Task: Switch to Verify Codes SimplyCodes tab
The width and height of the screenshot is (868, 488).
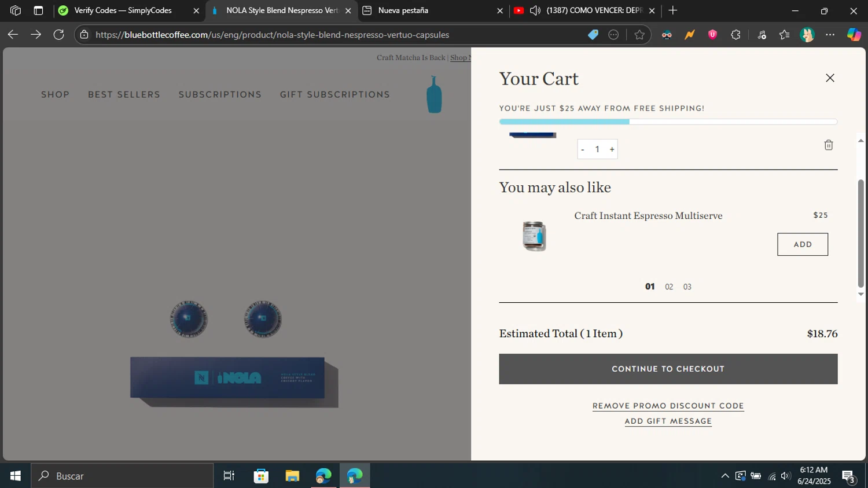Action: pyautogui.click(x=123, y=10)
